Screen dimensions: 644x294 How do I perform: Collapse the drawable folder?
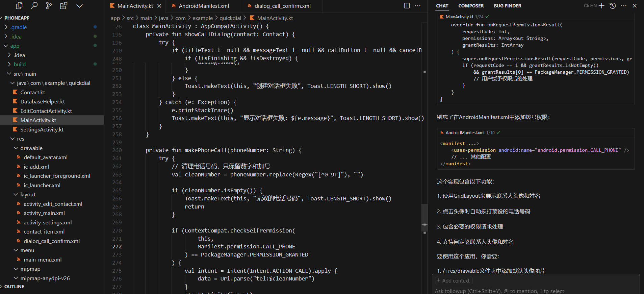tap(31, 148)
